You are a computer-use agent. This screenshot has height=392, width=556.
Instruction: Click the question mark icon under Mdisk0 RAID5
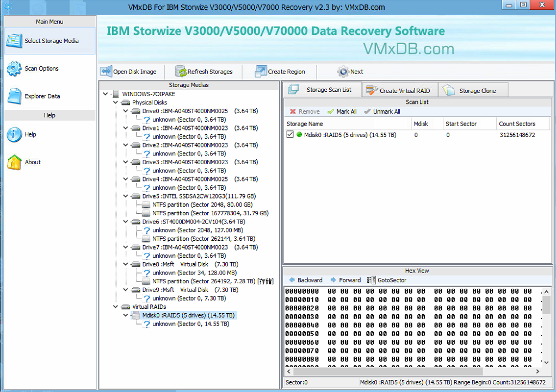coord(146,324)
